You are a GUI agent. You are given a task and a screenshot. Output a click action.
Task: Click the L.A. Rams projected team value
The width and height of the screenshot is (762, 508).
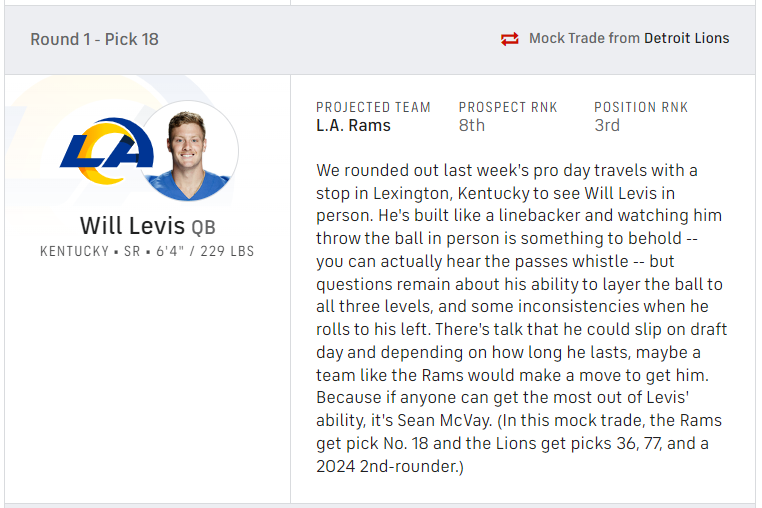353,125
